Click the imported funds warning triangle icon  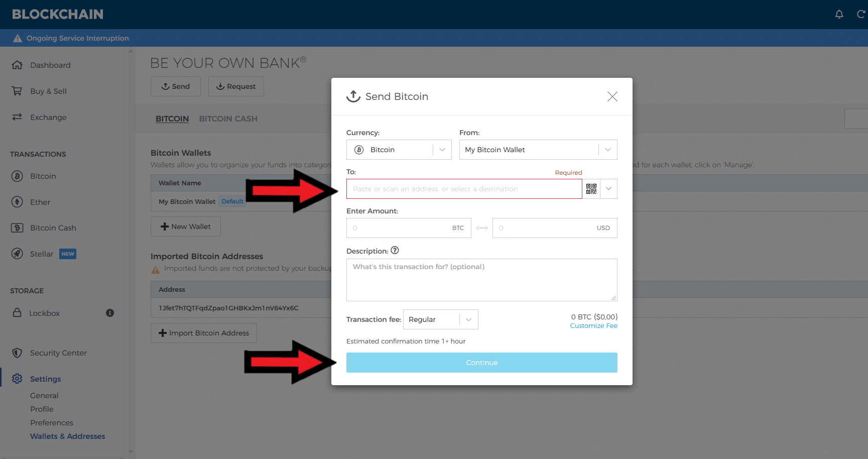[x=156, y=269]
